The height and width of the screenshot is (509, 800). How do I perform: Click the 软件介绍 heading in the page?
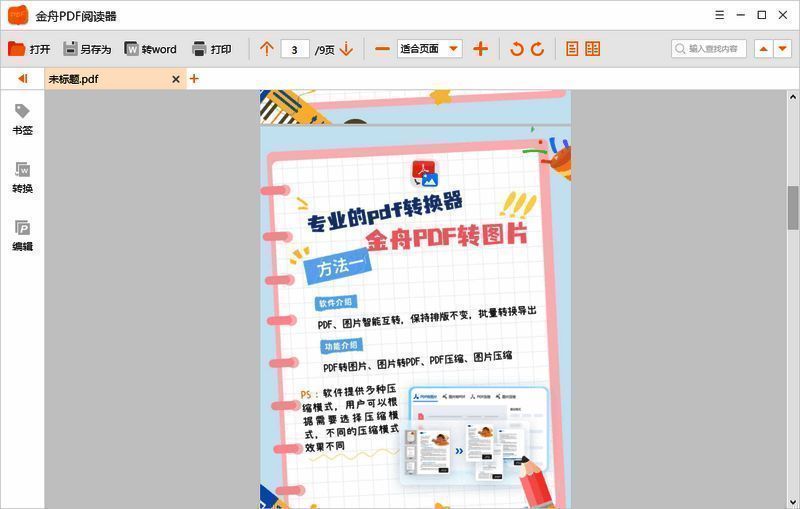click(335, 302)
